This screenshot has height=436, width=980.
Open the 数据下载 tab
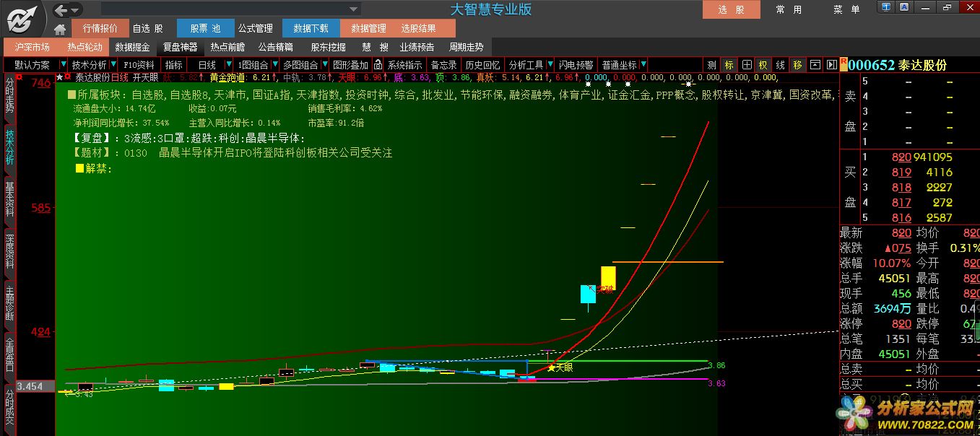pyautogui.click(x=311, y=28)
